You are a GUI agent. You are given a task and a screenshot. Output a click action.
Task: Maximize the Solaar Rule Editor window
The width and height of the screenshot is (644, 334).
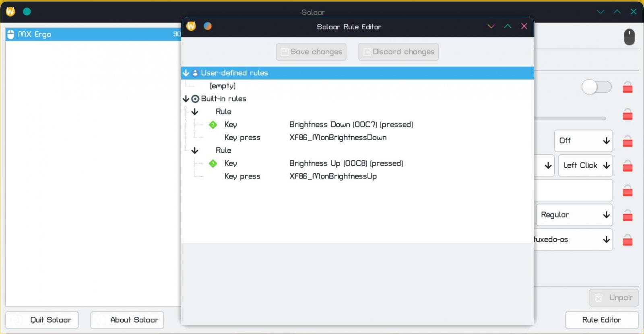(508, 26)
